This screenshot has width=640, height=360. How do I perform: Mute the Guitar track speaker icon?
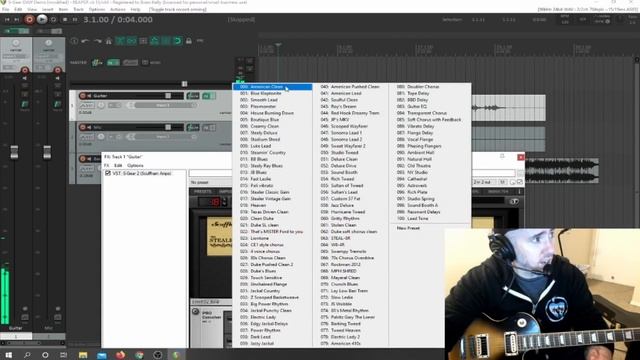click(89, 96)
